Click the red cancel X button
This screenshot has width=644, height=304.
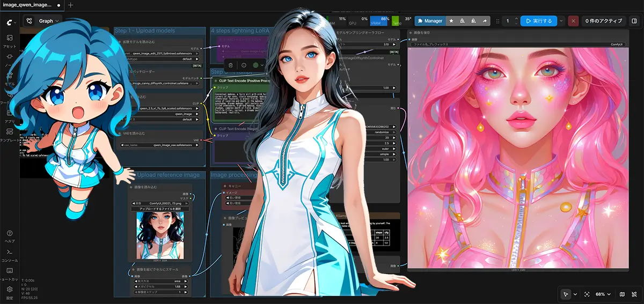click(x=573, y=21)
